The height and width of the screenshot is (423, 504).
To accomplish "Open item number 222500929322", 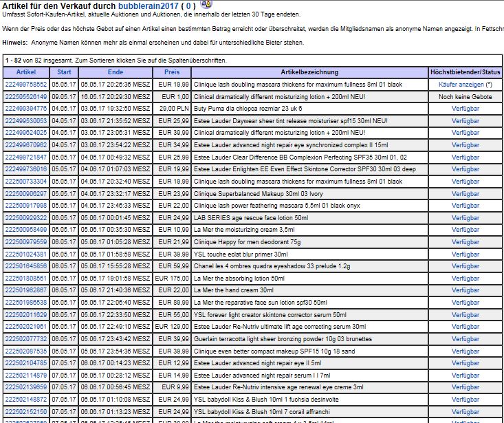I will point(26,217).
